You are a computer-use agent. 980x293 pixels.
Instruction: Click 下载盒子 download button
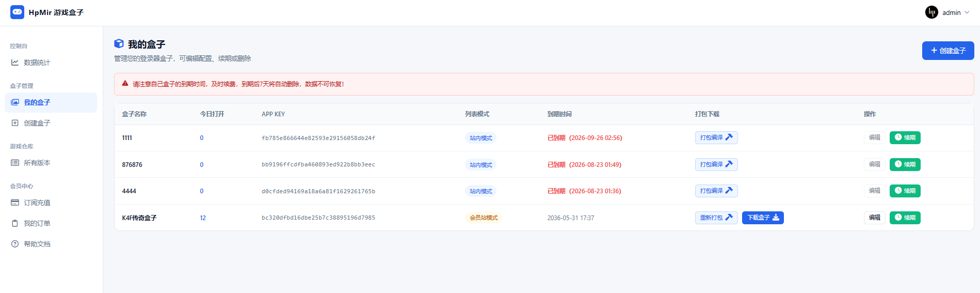763,218
